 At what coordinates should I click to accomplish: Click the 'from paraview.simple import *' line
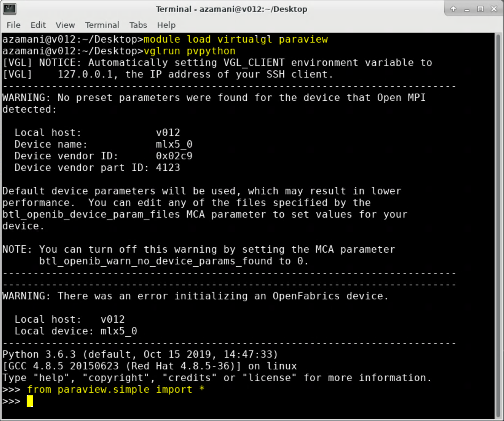click(x=116, y=389)
